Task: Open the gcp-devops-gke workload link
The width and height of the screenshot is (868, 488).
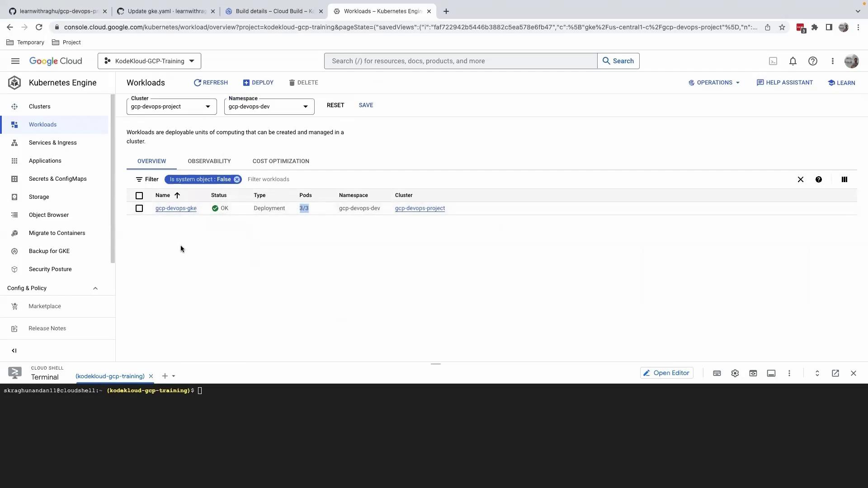Action: [x=176, y=208]
